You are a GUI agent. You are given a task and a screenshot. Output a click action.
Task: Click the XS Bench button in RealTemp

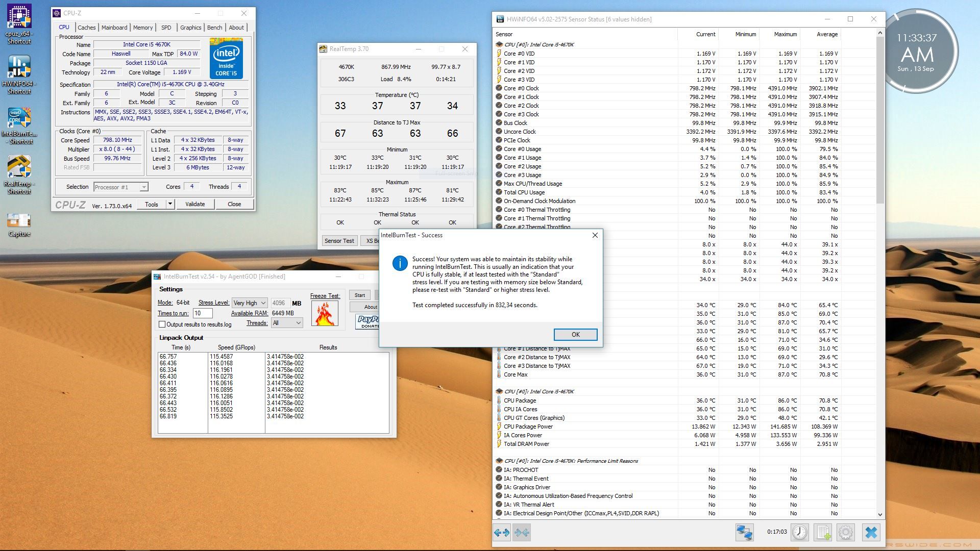coord(371,241)
